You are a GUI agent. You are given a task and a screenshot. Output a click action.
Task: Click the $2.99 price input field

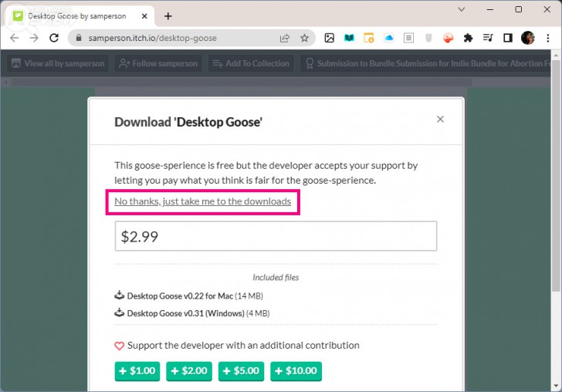pyautogui.click(x=276, y=236)
